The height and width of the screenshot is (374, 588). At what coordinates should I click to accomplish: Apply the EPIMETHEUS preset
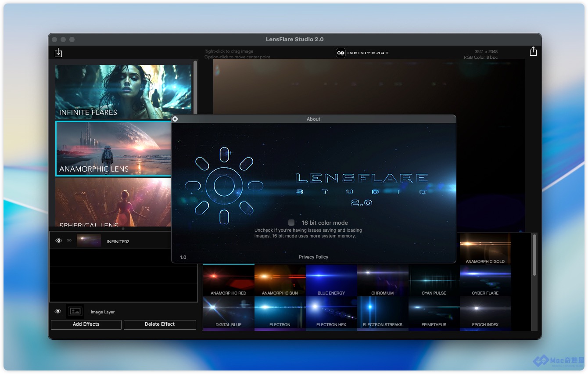pyautogui.click(x=434, y=312)
